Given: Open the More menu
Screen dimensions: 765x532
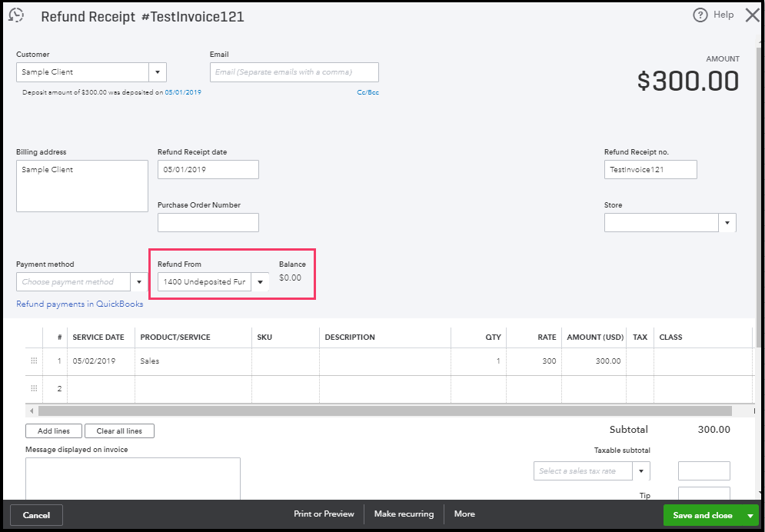Looking at the screenshot, I should click(464, 514).
